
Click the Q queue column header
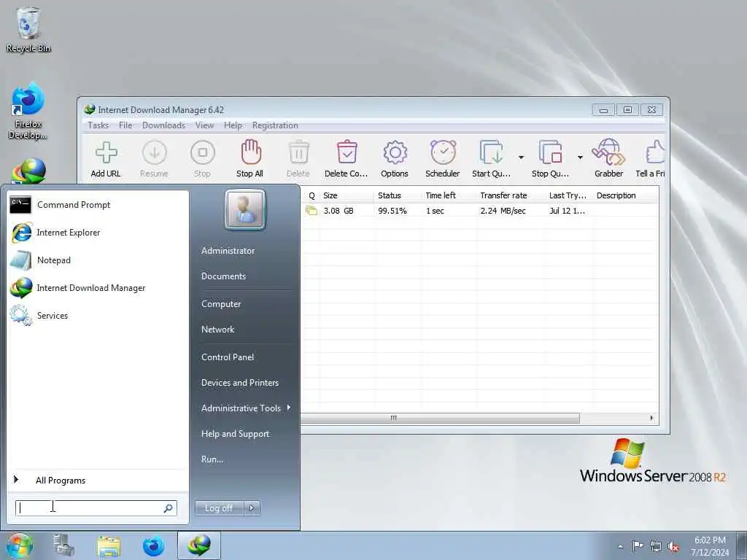pyautogui.click(x=311, y=195)
